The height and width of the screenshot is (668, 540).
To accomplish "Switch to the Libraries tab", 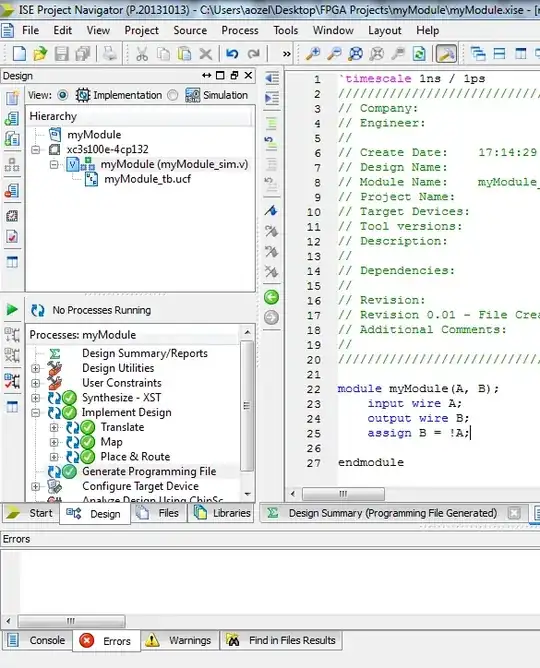I will tap(221, 513).
